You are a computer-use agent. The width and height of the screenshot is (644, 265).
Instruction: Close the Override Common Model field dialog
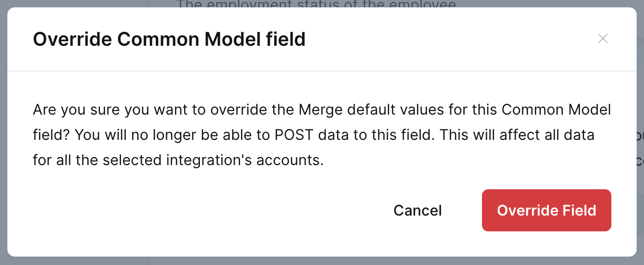[603, 38]
